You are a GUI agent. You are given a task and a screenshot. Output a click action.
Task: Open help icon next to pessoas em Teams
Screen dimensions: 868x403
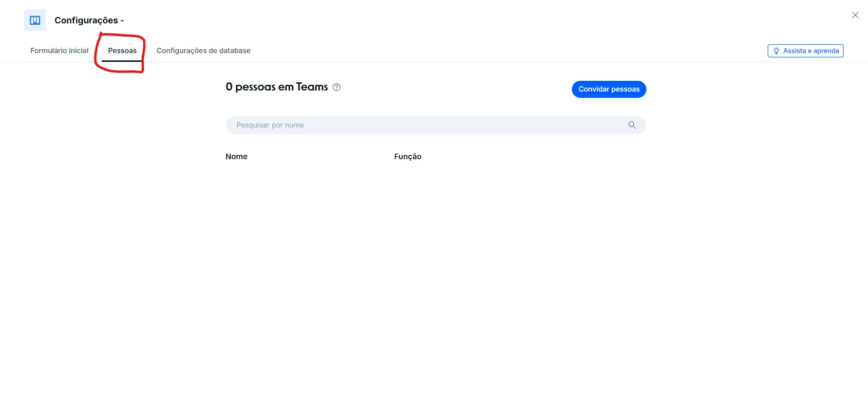point(337,87)
